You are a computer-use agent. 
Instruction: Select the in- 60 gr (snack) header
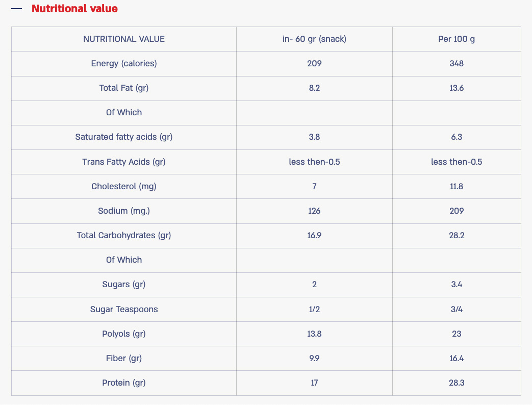[314, 39]
